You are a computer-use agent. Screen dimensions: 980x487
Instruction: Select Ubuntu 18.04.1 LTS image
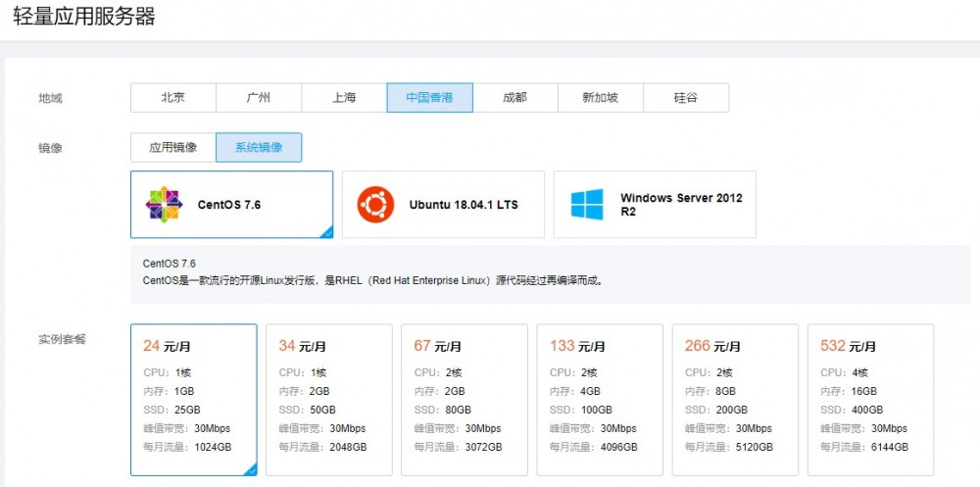443,205
